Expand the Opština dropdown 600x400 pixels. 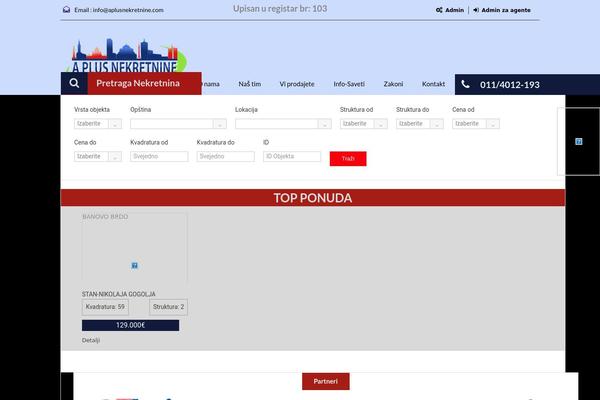178,124
